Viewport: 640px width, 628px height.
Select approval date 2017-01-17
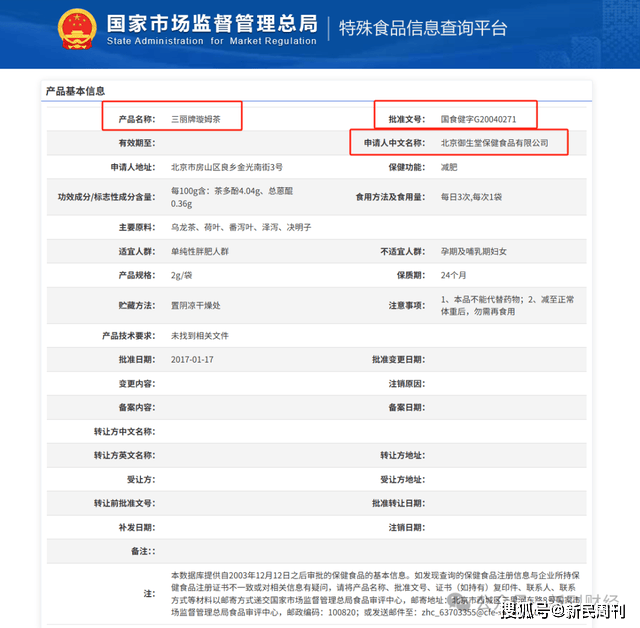coord(192,359)
